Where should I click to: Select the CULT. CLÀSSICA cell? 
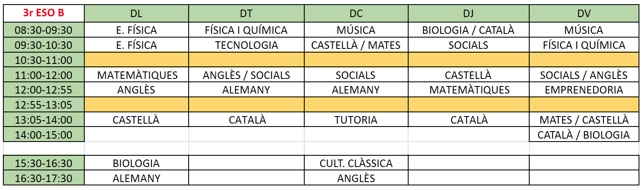pyautogui.click(x=356, y=163)
